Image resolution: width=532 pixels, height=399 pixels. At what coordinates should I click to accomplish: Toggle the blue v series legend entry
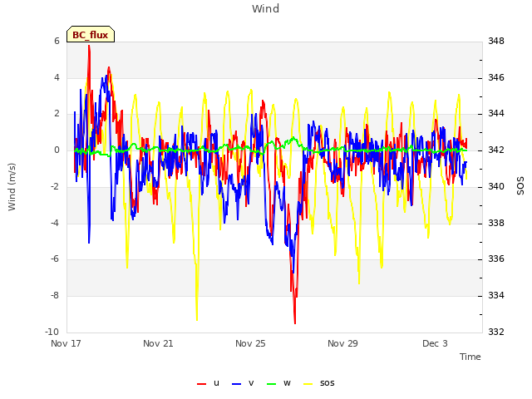point(243,383)
